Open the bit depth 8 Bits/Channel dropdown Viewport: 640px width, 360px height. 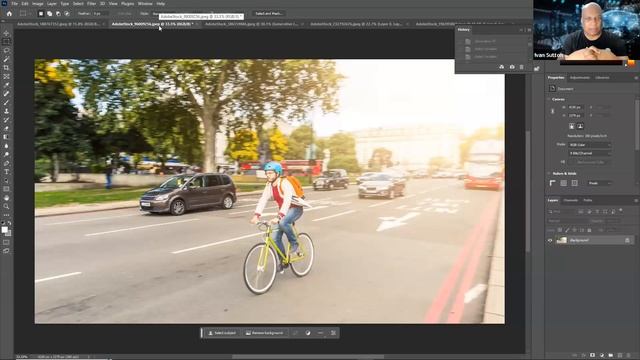pyautogui.click(x=590, y=153)
